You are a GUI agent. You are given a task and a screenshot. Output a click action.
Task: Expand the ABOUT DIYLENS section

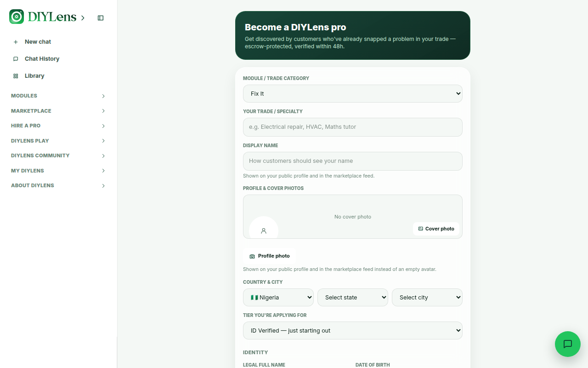59,185
